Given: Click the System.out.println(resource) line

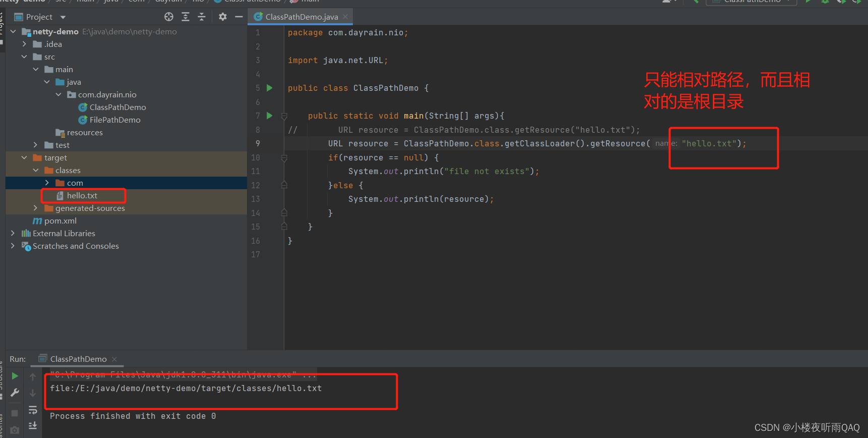Looking at the screenshot, I should [421, 199].
